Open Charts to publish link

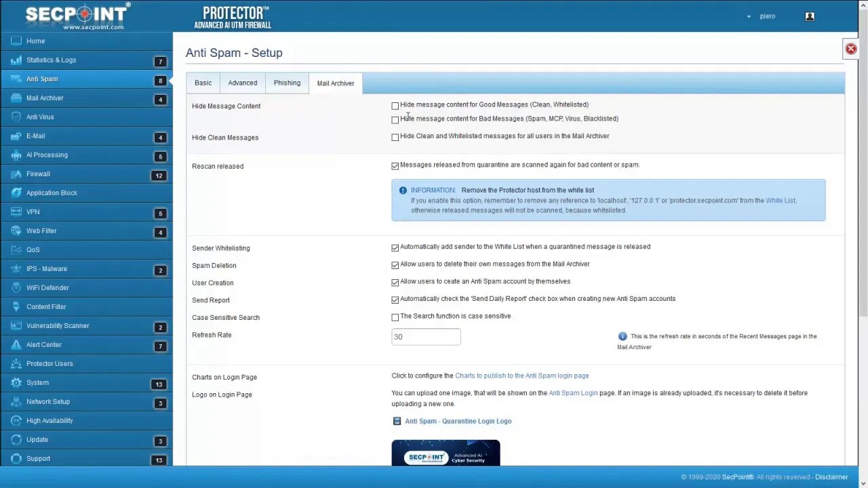[521, 375]
